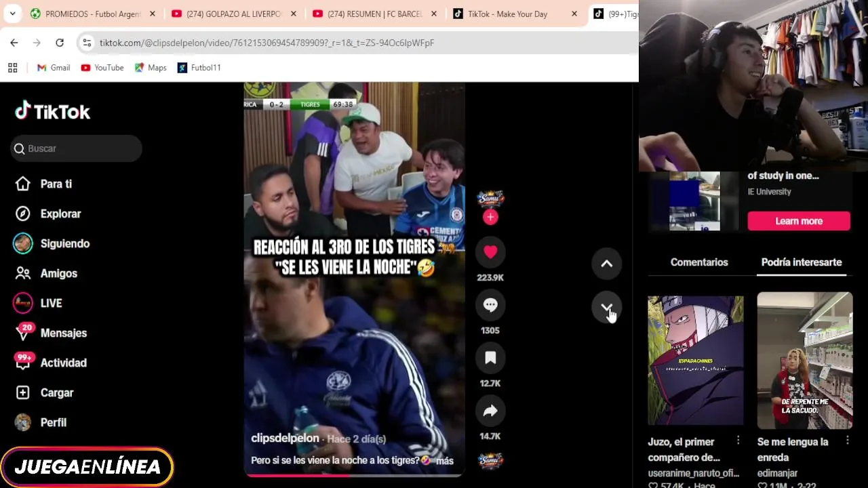The width and height of the screenshot is (868, 488).
Task: Switch to Podría interesarte tab
Action: pos(802,262)
